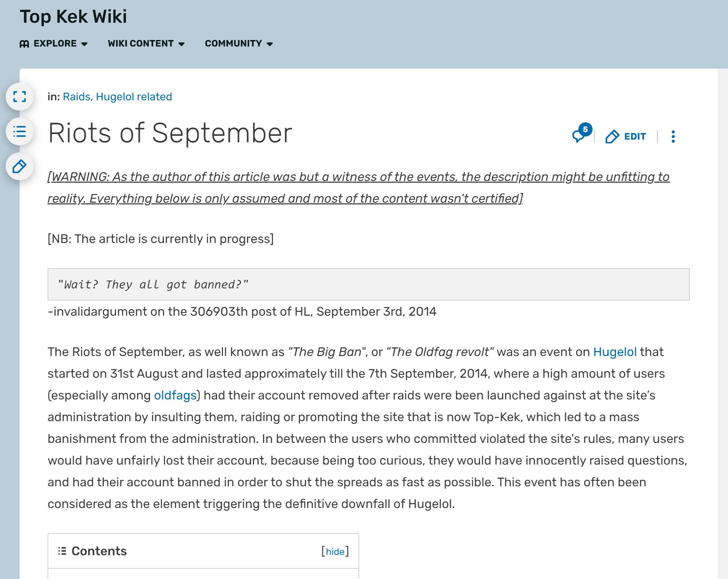Follow the oldfags link in the article

[x=175, y=395]
